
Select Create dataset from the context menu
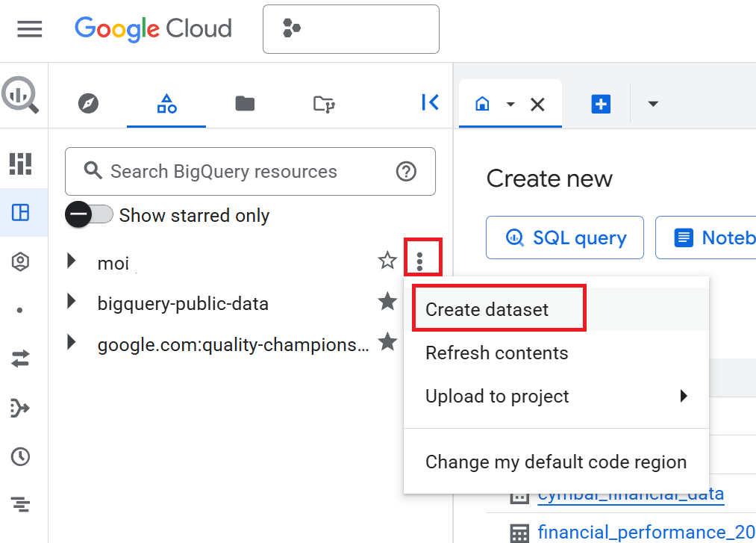tap(487, 310)
